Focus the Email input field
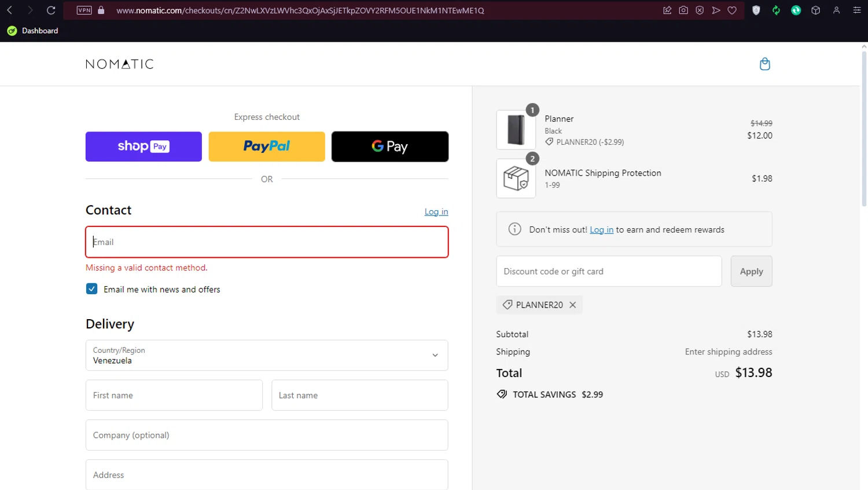This screenshot has height=490, width=868. [x=267, y=242]
